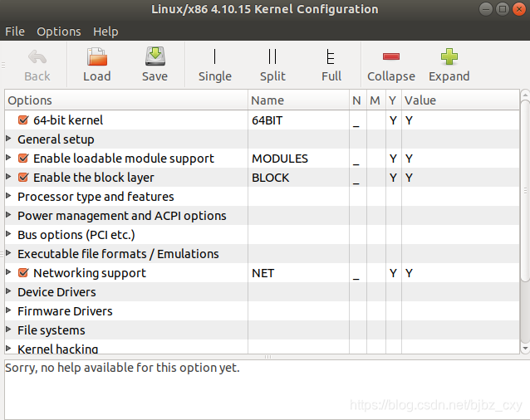Click the Y column cell for 64BIT

point(394,120)
